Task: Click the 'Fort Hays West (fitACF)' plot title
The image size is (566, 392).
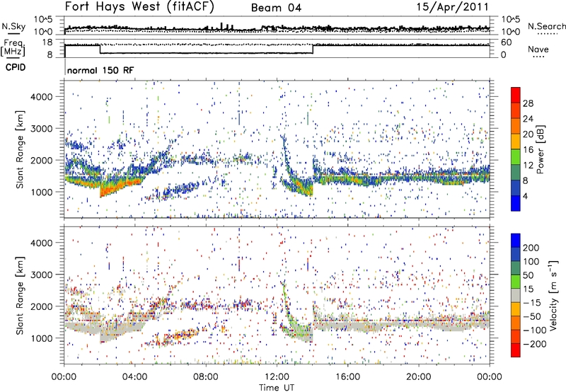Action: click(139, 6)
